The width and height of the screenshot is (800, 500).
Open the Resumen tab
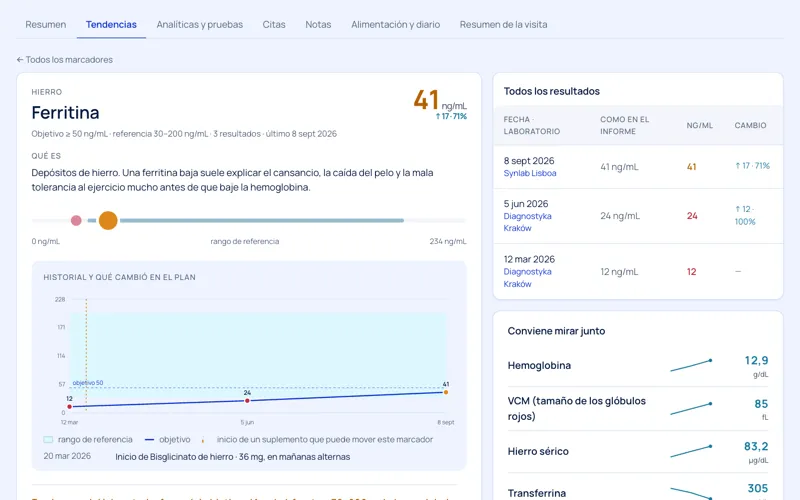(x=46, y=24)
